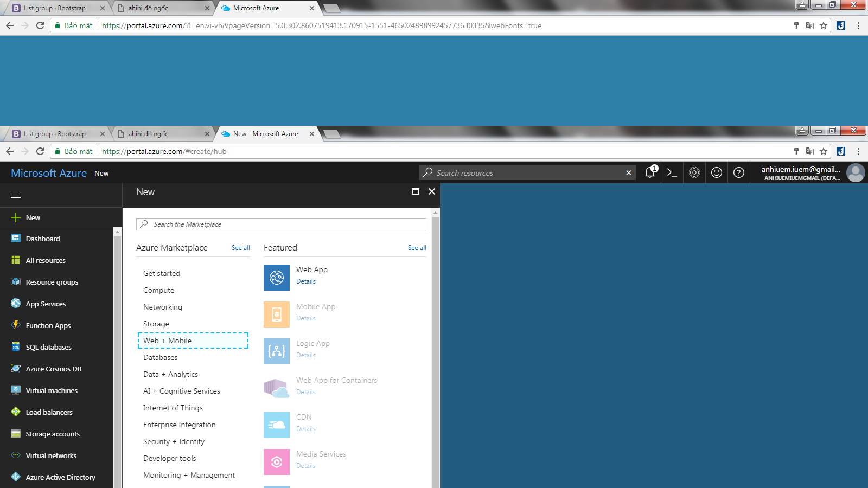Image resolution: width=868 pixels, height=488 pixels.
Task: Click the Microsoft Azure logo text
Action: coord(49,173)
